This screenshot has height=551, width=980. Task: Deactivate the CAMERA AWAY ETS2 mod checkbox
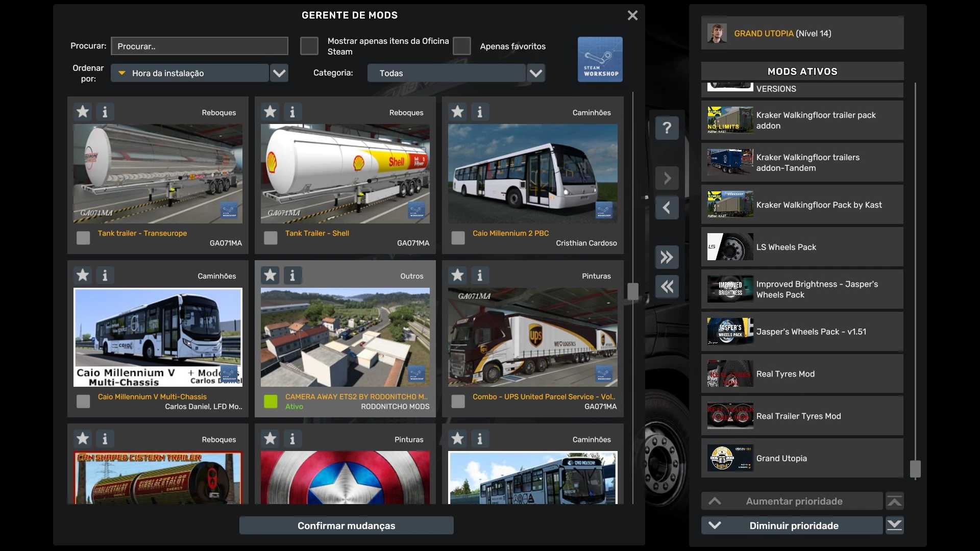pyautogui.click(x=271, y=402)
